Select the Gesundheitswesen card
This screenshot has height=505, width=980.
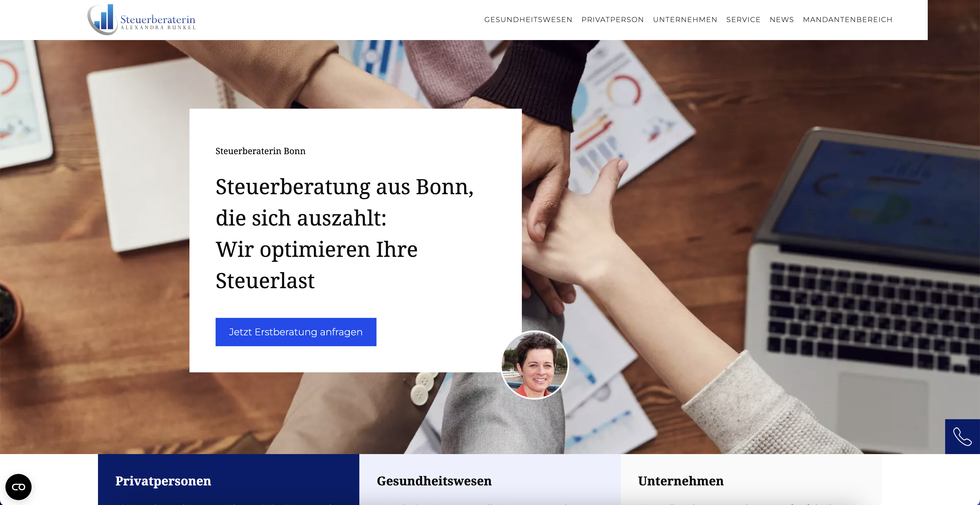[490, 479]
